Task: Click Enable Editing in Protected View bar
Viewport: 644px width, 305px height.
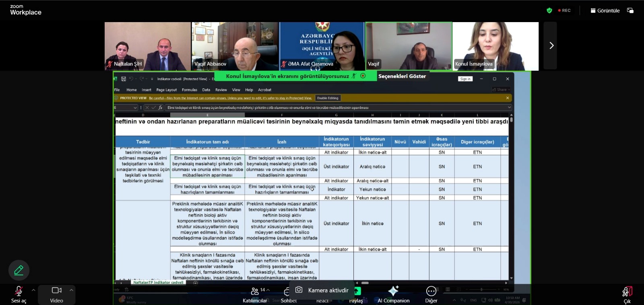Action: [x=328, y=98]
